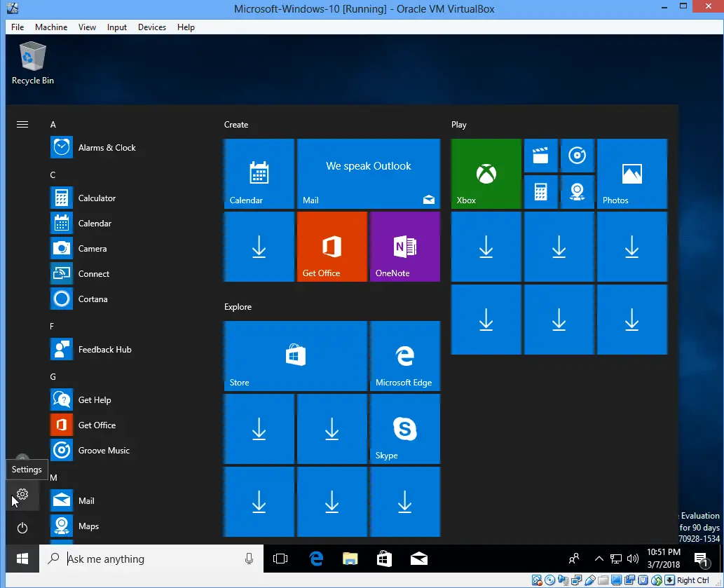Open the Devices menu
The width and height of the screenshot is (724, 588).
point(152,27)
